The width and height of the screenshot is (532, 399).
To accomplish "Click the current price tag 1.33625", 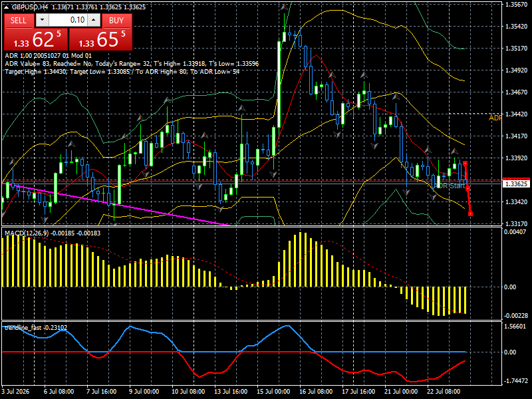I will [x=516, y=184].
